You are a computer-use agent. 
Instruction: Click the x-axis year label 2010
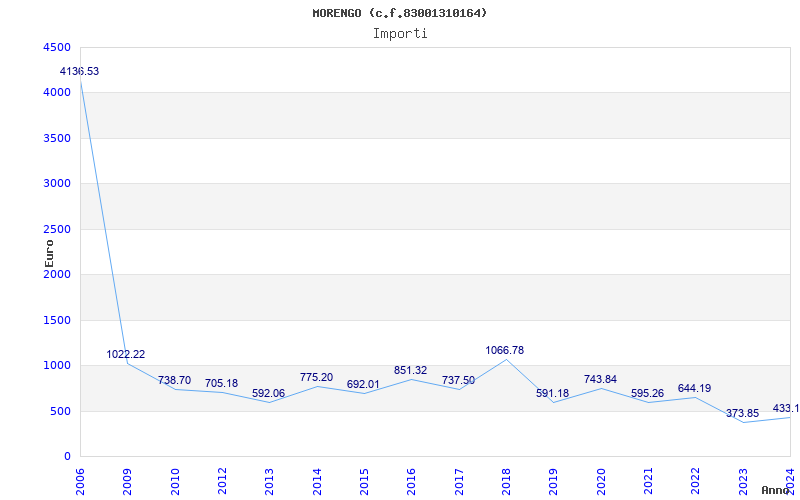(175, 481)
